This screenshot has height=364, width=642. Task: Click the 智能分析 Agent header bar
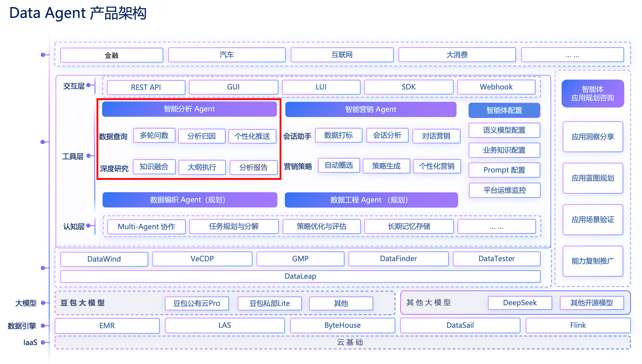[x=189, y=109]
